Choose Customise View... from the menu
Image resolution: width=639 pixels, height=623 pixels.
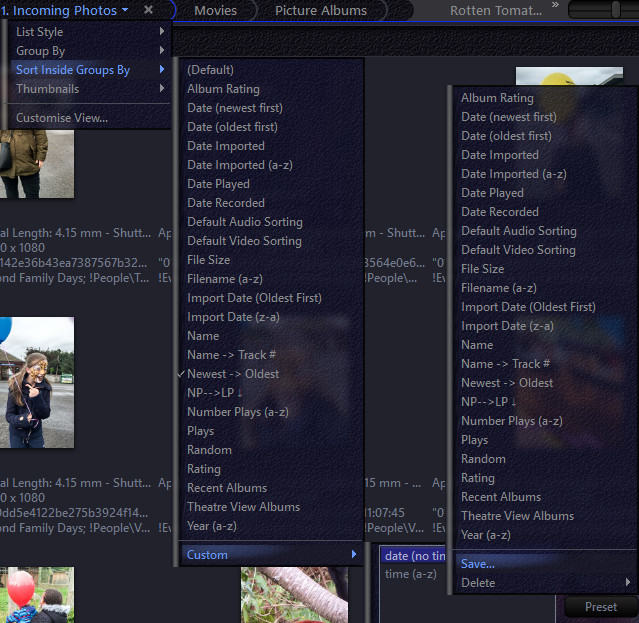tap(62, 118)
